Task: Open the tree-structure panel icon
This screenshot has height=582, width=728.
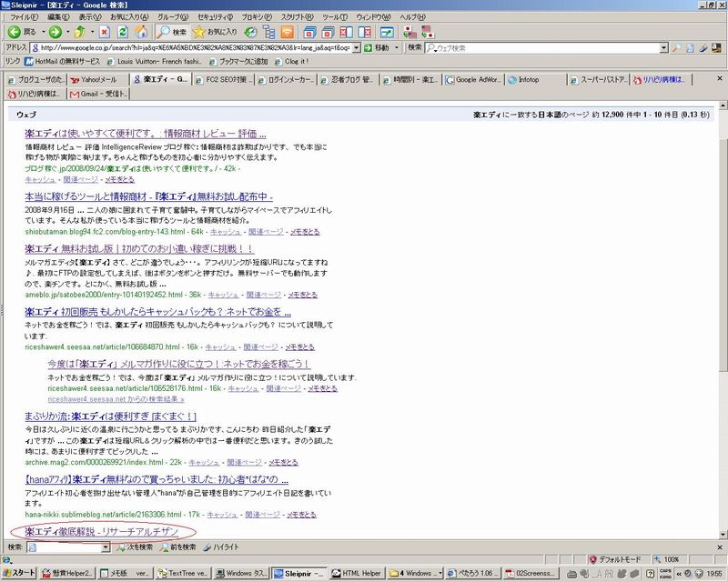Action: point(268,32)
